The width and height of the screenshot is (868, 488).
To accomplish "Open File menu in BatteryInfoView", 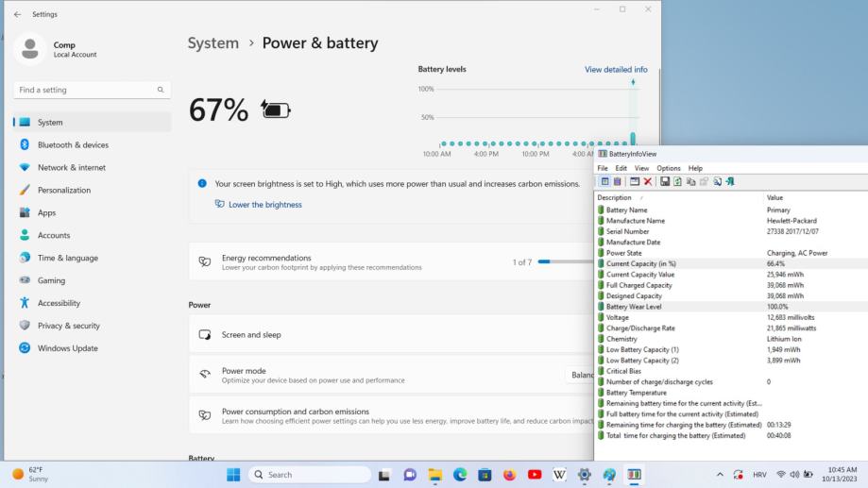I will pyautogui.click(x=603, y=168).
